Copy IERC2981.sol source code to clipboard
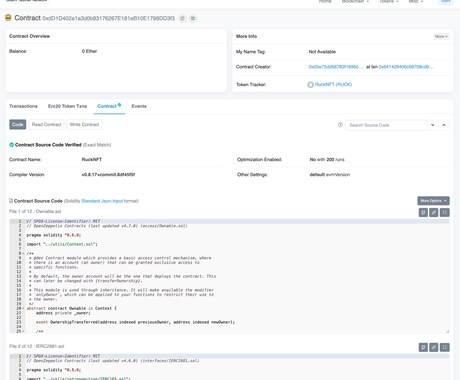Viewport: 460px width, 380px height. tap(423, 347)
